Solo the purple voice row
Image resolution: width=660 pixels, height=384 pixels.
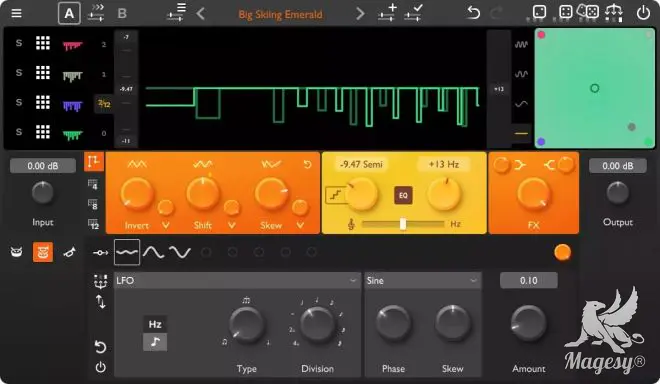click(x=19, y=102)
